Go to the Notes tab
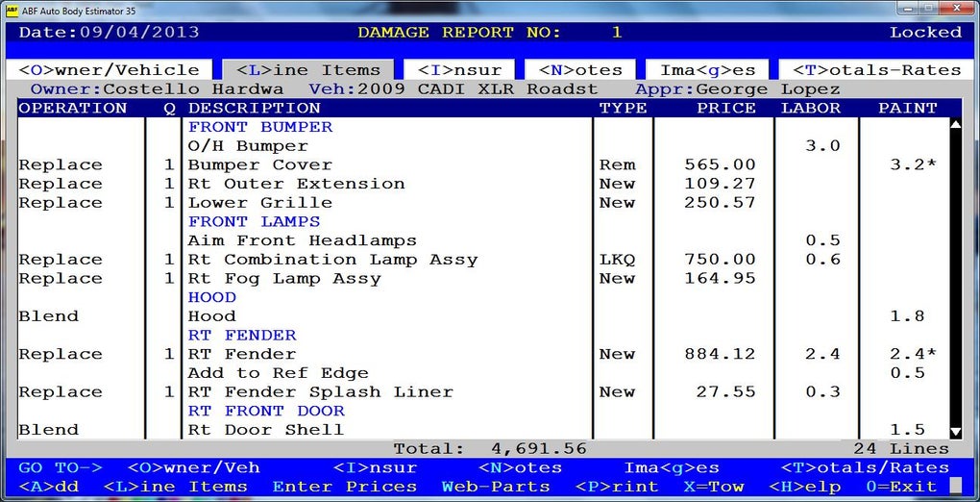This screenshot has height=502, width=980. (x=580, y=70)
